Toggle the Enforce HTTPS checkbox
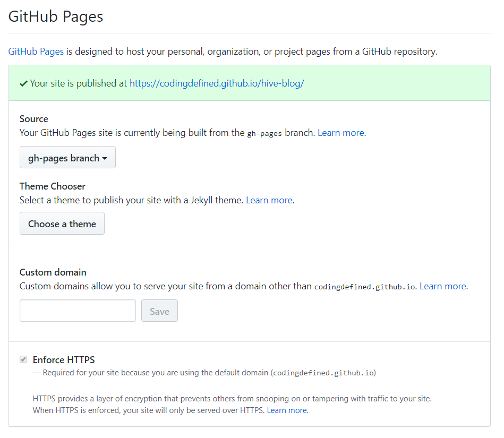This screenshot has height=438, width=504. [x=23, y=359]
